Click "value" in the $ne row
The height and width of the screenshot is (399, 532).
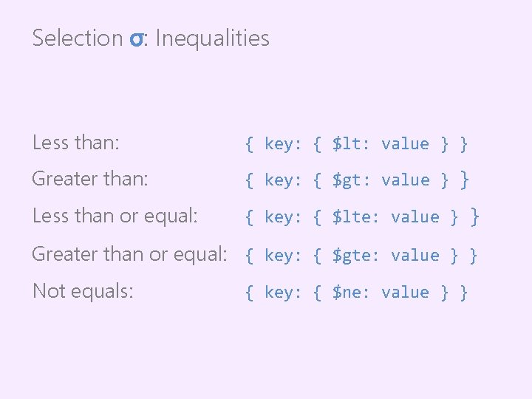click(405, 293)
